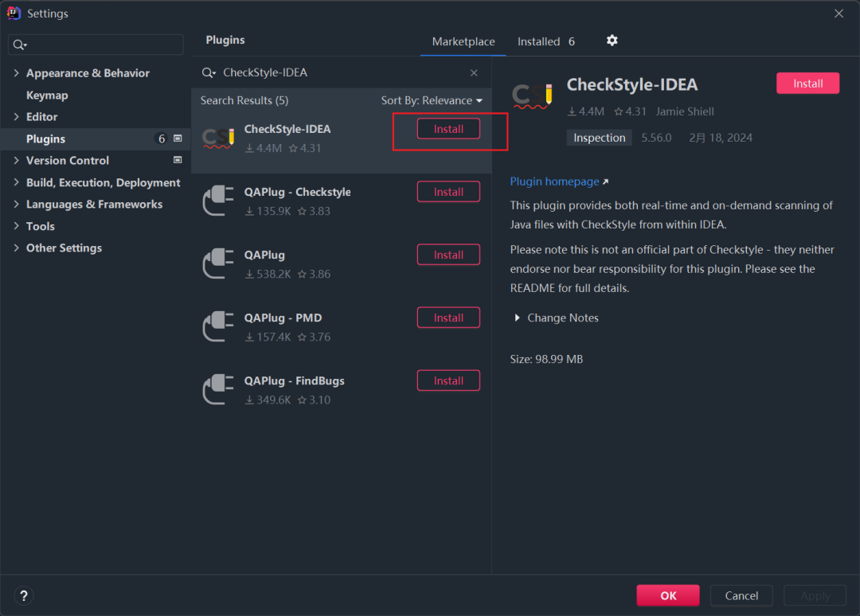
Task: Select the CheckStyle-IDEA search result title
Action: [287, 130]
